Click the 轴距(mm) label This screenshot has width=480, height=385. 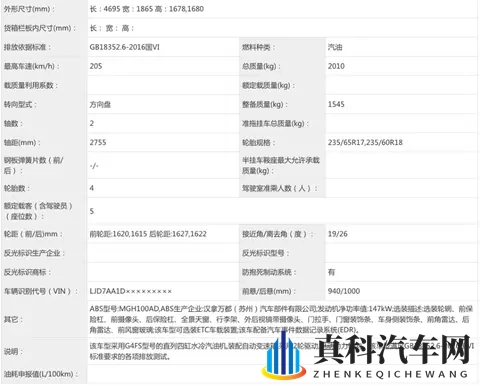coord(22,143)
